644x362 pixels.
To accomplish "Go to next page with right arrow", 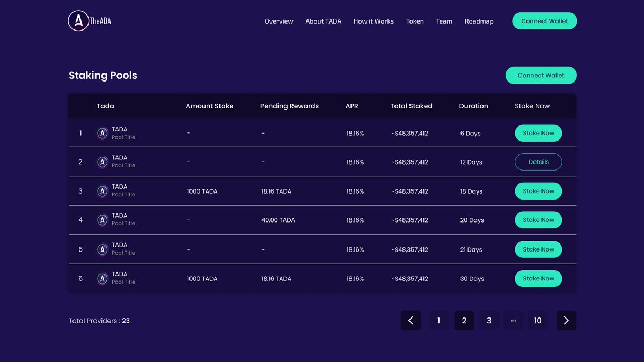I will point(566,321).
